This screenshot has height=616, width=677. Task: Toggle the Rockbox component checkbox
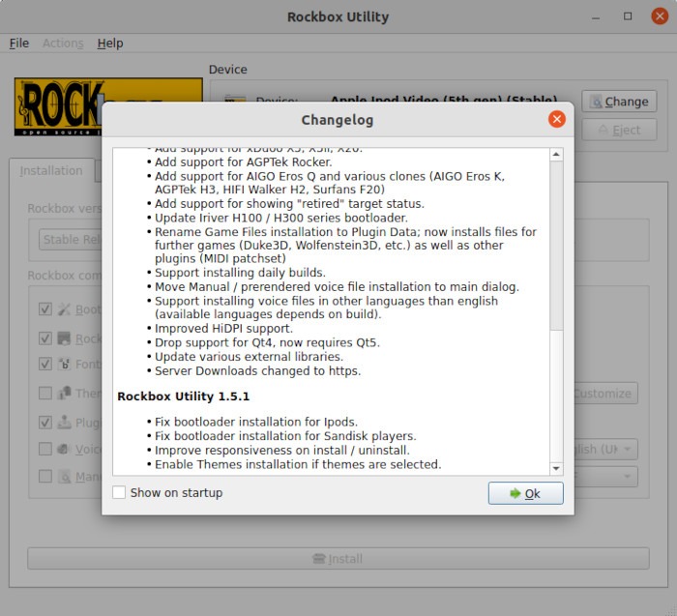45,338
